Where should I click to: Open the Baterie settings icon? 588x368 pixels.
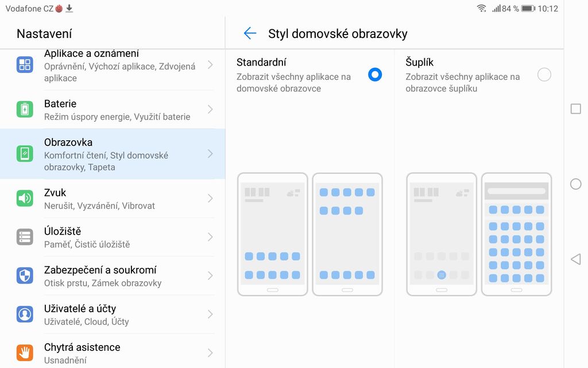click(25, 109)
